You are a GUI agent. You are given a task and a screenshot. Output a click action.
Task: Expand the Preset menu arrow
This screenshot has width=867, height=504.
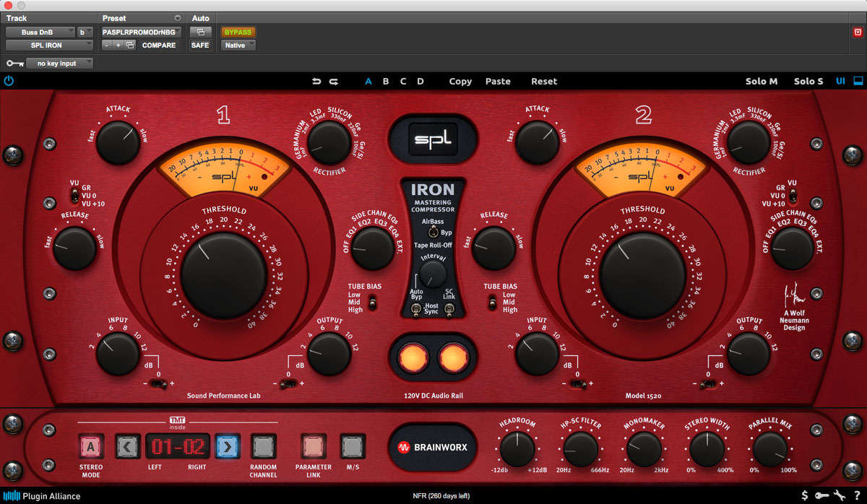pos(178,18)
